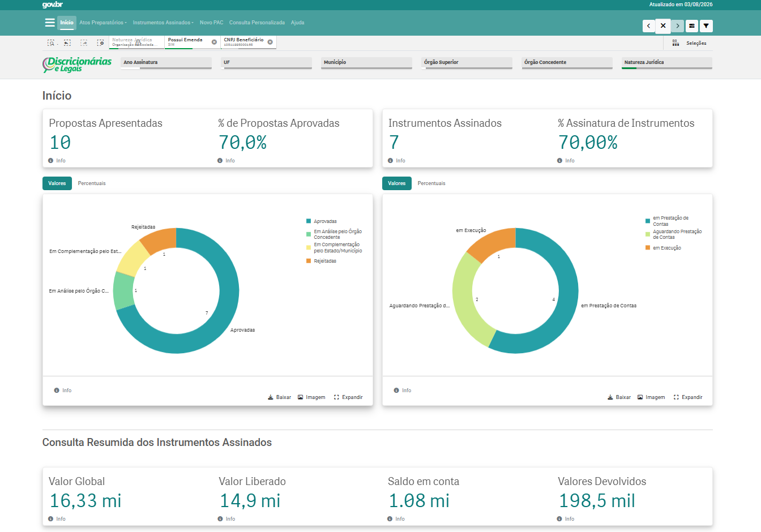The height and width of the screenshot is (532, 761).
Task: Clear all selections in the selection bar
Action: click(100, 43)
